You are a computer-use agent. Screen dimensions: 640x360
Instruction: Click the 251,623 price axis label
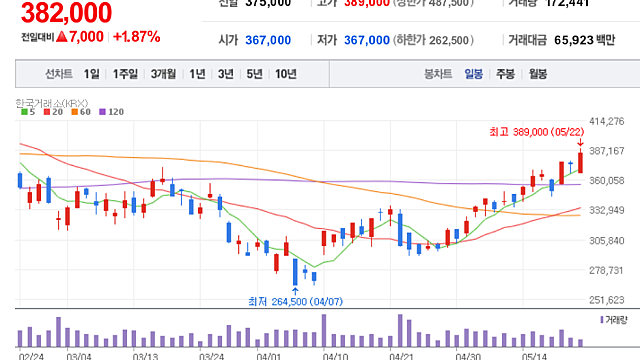coord(607,300)
